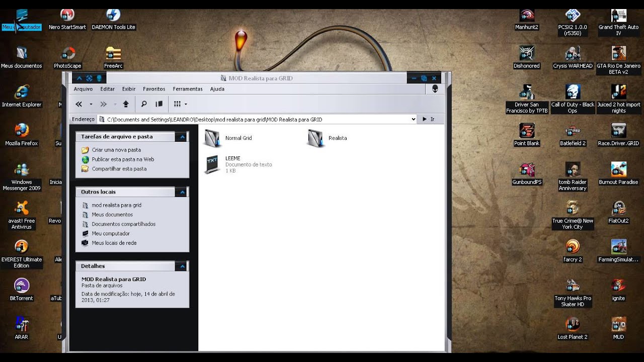Open Meus documentos desktop icon

pos(22,58)
